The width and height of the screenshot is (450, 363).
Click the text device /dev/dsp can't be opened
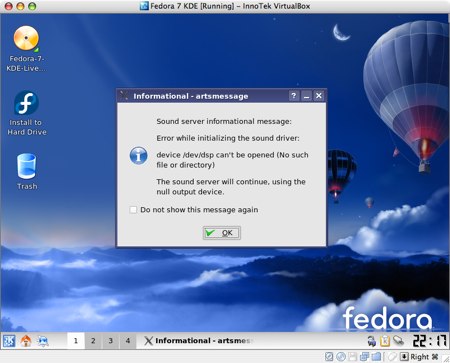pyautogui.click(x=215, y=155)
